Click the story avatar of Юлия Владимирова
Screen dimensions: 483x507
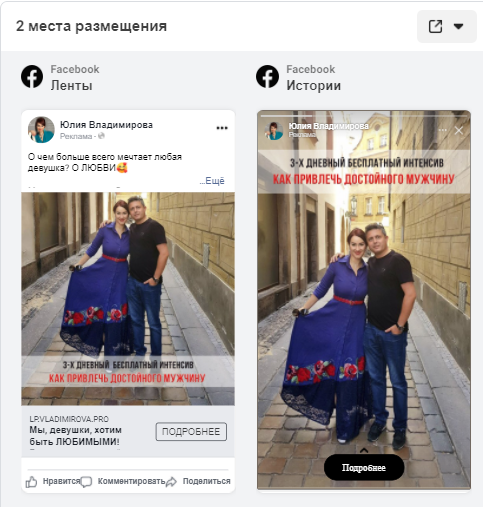coord(274,130)
